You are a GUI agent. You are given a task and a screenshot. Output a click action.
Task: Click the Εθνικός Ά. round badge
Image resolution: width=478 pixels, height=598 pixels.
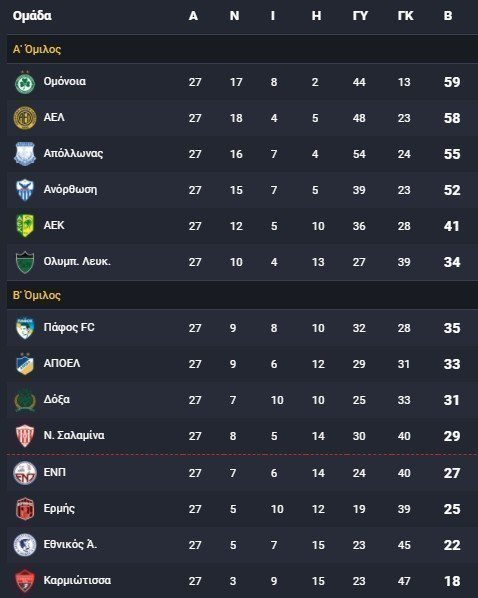[25, 545]
